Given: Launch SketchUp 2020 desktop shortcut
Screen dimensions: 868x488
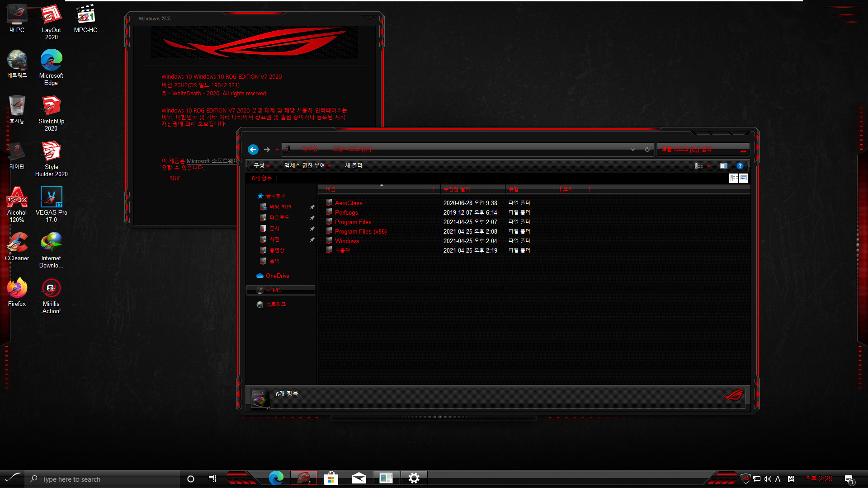Looking at the screenshot, I should tap(51, 113).
